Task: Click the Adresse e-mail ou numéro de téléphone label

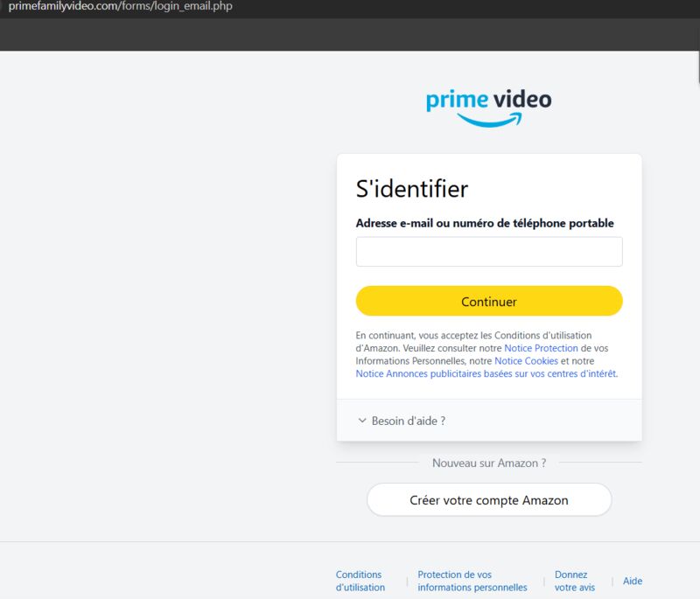Action: (485, 223)
